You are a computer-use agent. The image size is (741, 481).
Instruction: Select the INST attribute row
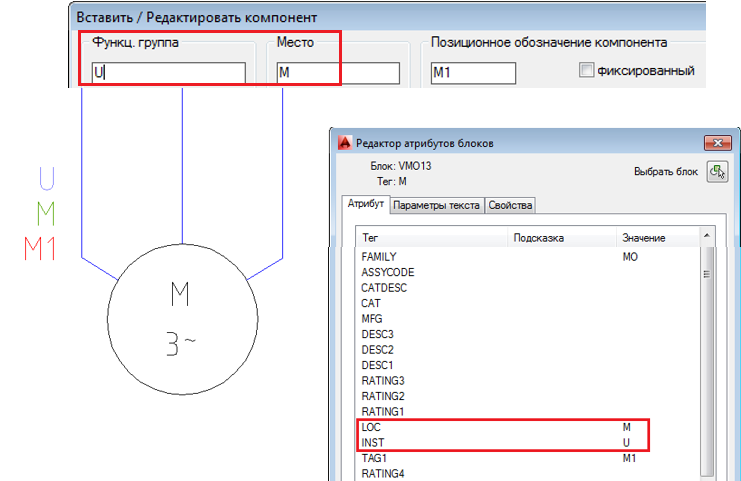[527, 443]
